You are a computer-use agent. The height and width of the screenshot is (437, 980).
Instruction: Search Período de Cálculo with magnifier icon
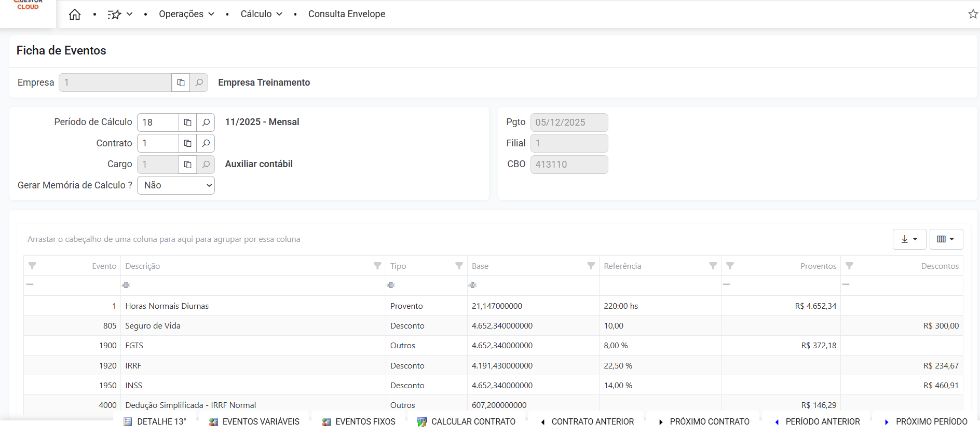(x=206, y=122)
